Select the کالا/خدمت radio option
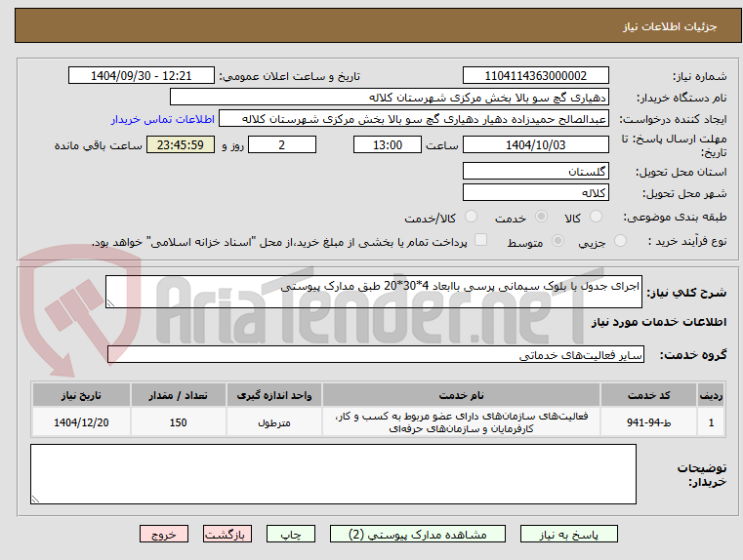Viewport: 743px width, 560px height. [471, 217]
